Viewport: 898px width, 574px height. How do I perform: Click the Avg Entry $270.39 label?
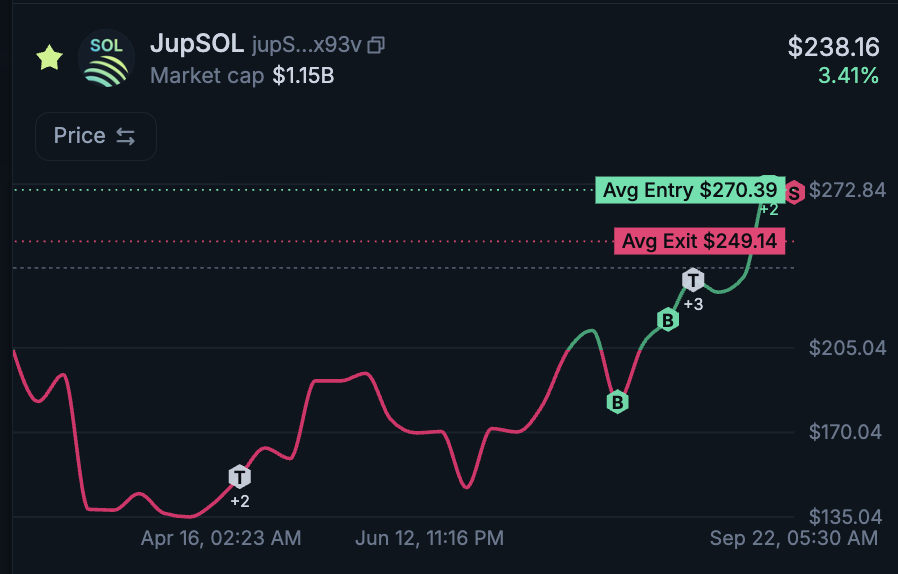click(x=689, y=190)
